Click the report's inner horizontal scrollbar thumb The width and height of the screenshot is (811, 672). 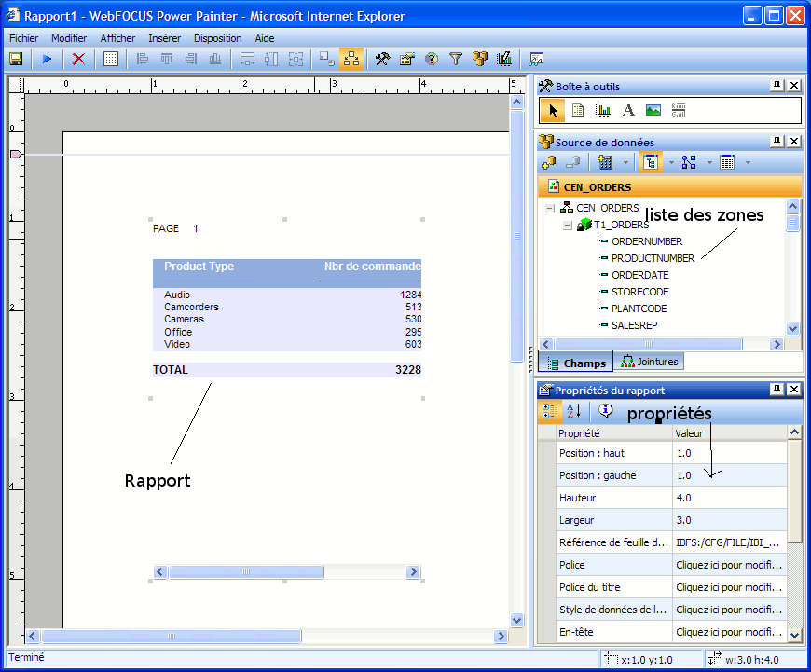coord(246,571)
